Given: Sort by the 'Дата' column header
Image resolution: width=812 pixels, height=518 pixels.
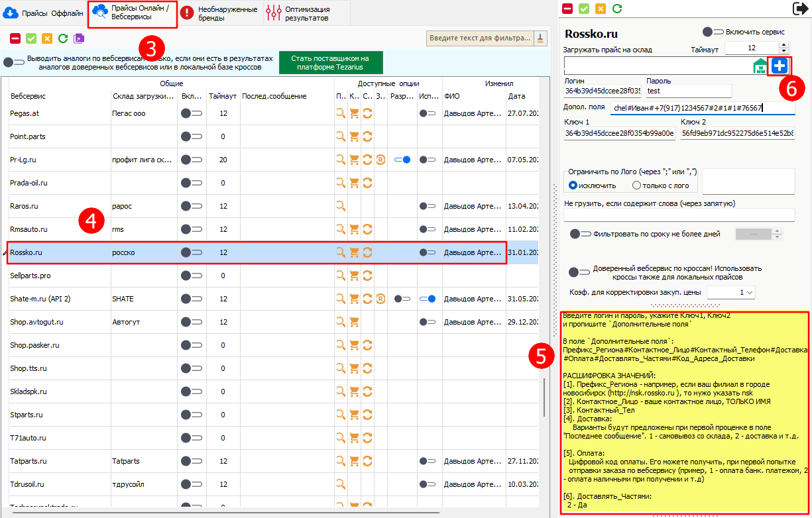Looking at the screenshot, I should pos(516,97).
